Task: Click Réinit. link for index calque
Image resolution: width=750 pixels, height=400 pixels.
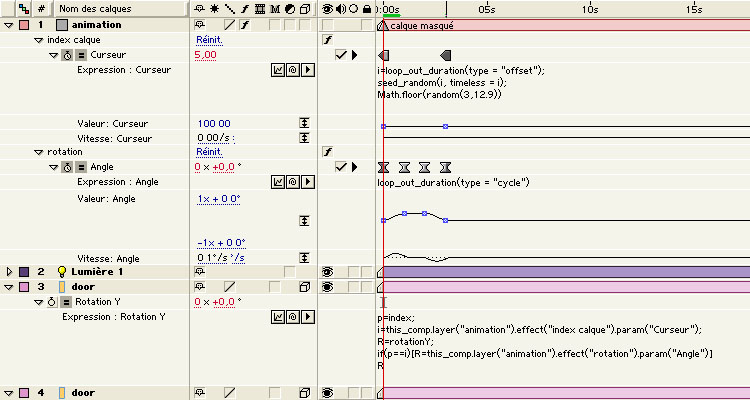Action: [210, 40]
